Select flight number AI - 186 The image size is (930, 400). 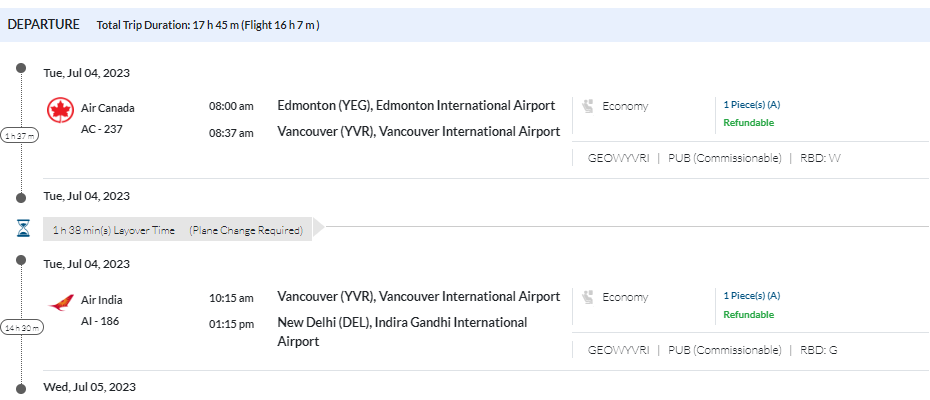coord(101,321)
